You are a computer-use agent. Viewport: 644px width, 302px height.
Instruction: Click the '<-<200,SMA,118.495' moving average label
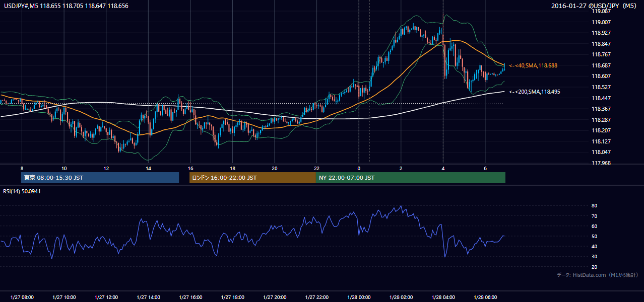click(x=534, y=92)
